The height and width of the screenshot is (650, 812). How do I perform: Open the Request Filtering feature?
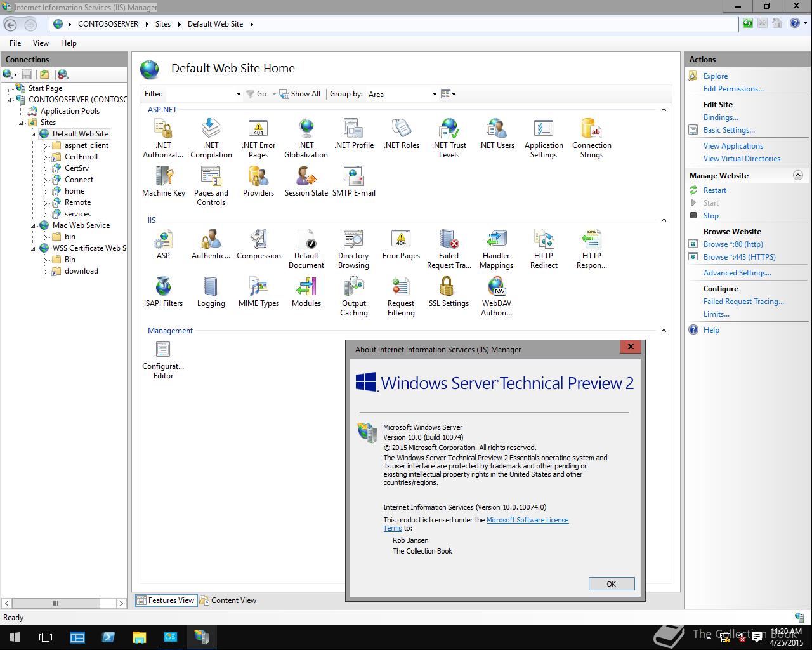click(401, 296)
